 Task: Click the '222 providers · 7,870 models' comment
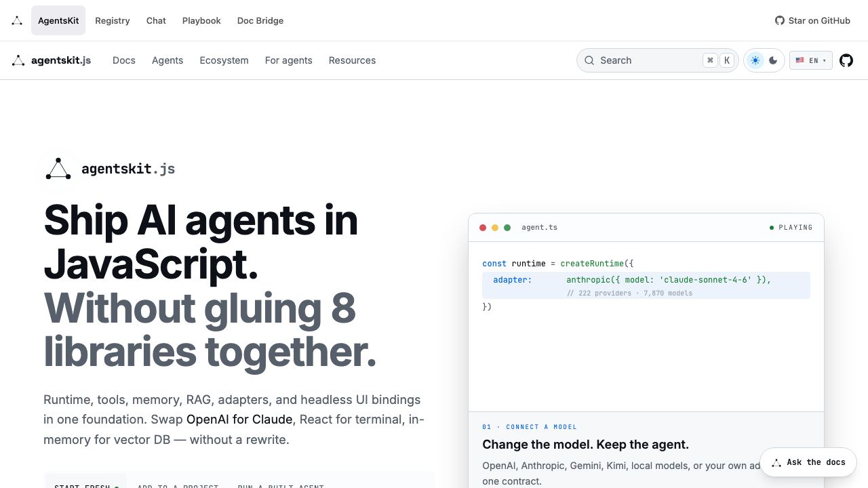pos(629,293)
